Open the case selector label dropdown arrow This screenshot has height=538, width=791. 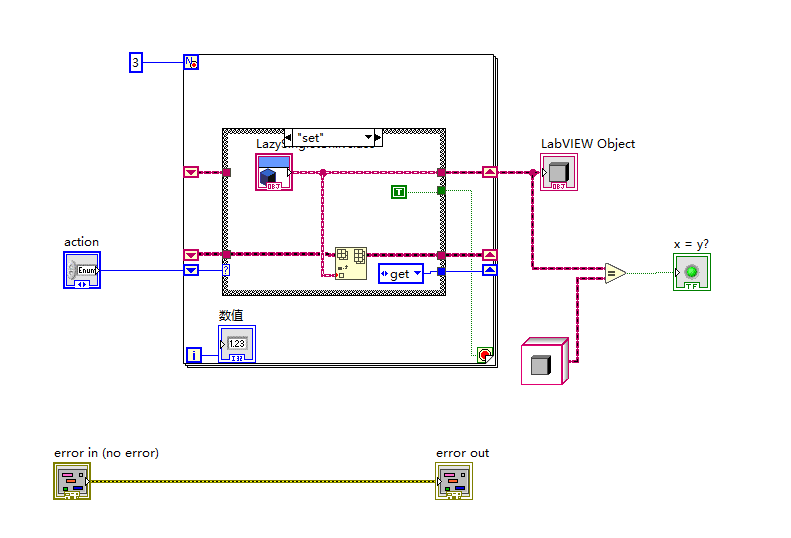coord(369,137)
